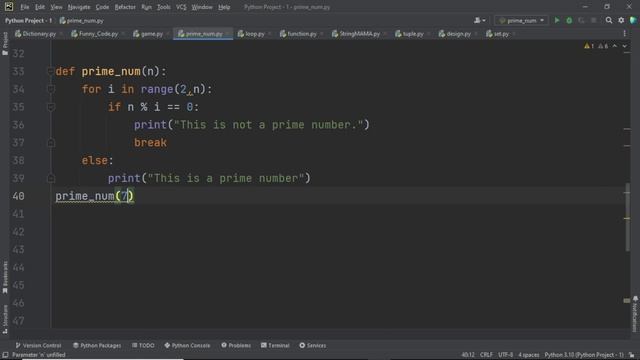Click the editor vertical scrollbar thumb
Image resolution: width=640 pixels, height=360 pixels.
[x=628, y=217]
